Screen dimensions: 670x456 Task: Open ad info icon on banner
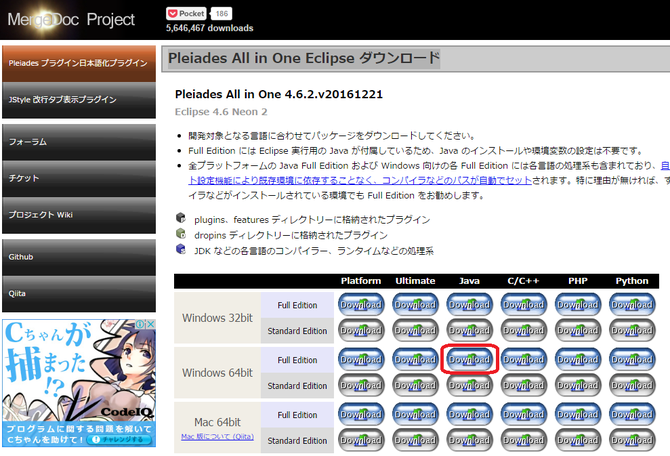click(141, 324)
